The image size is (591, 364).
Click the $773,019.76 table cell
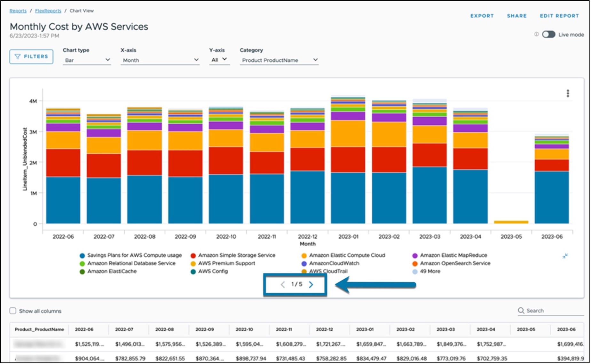451,359
